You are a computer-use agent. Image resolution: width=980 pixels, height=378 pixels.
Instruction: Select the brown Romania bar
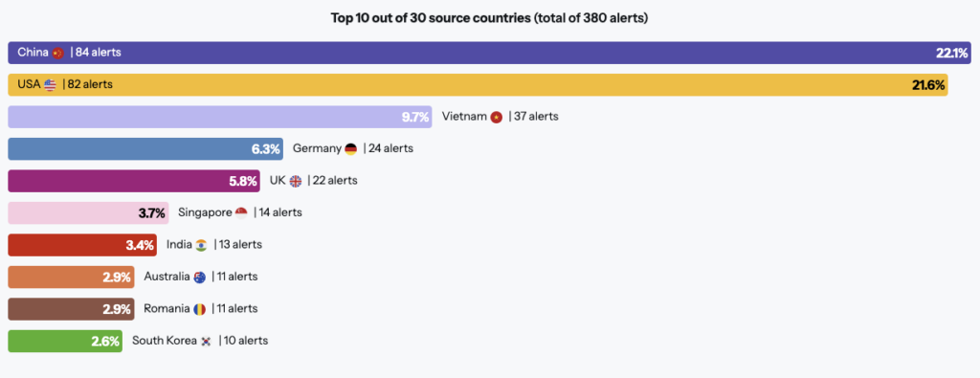tap(71, 309)
